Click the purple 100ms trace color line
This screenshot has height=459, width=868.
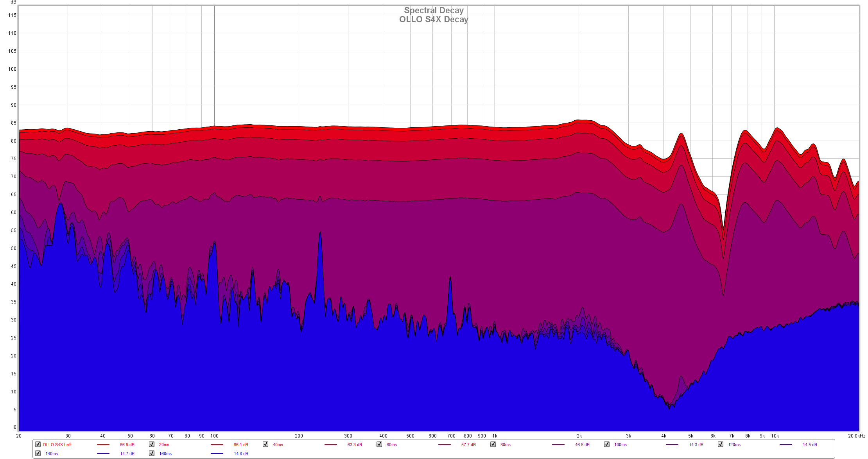(x=672, y=445)
